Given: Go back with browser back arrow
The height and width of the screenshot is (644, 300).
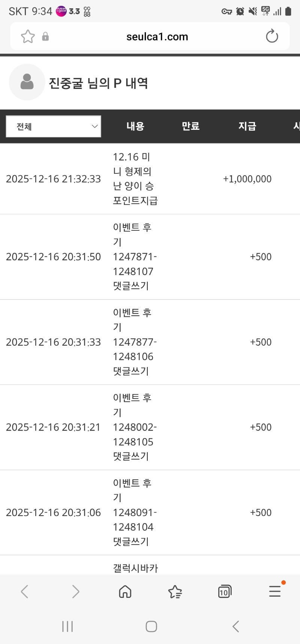Looking at the screenshot, I should pyautogui.click(x=24, y=592).
